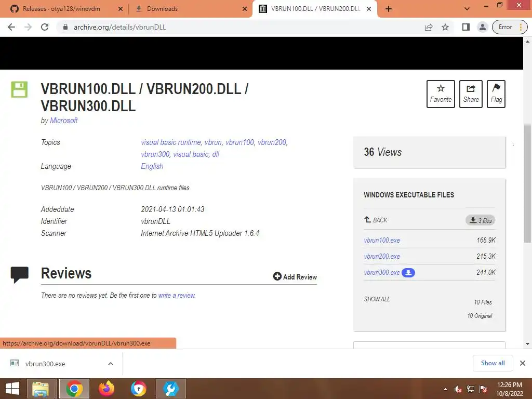Open downloaded vbrun300.exe in download bar
Screen dimensions: 532x399
[45, 364]
